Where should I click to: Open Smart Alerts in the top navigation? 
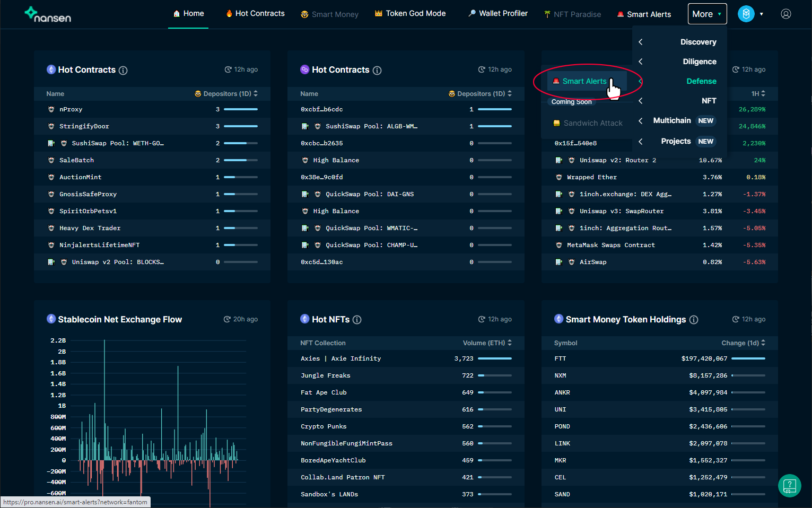(644, 14)
